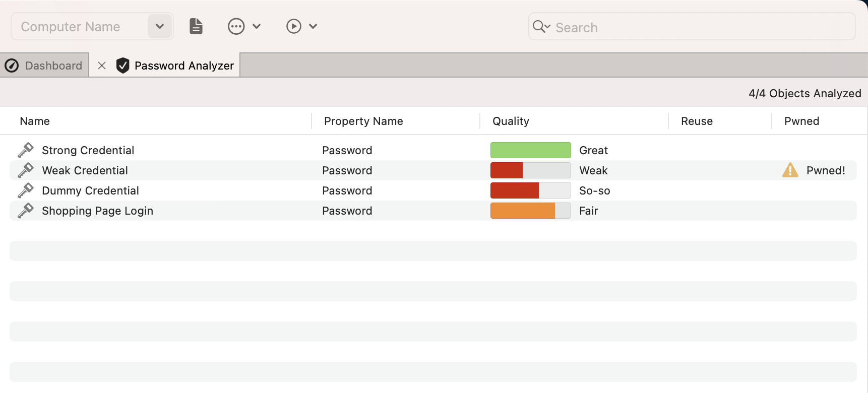This screenshot has height=393, width=868.
Task: Click the Pwned warning triangle icon
Action: point(790,170)
